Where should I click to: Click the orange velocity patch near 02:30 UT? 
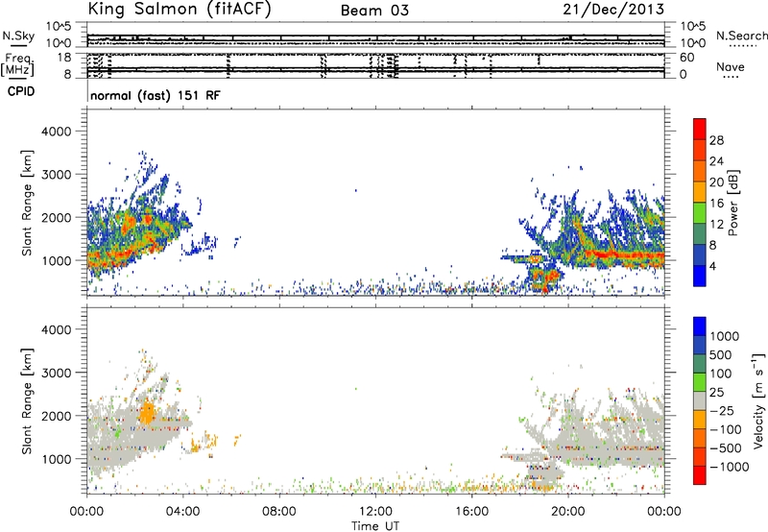(x=147, y=413)
